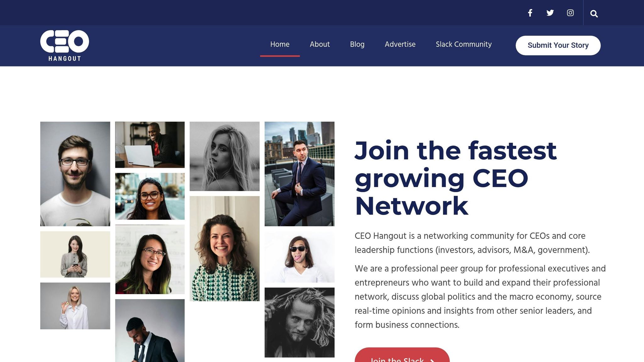Open the Slack Community link
Screen dimensions: 644x362
[464, 45]
